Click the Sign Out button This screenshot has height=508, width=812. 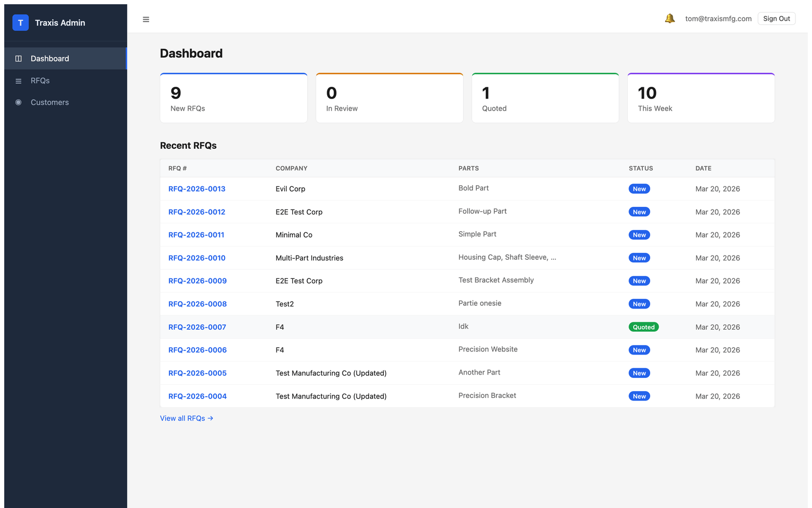tap(777, 19)
